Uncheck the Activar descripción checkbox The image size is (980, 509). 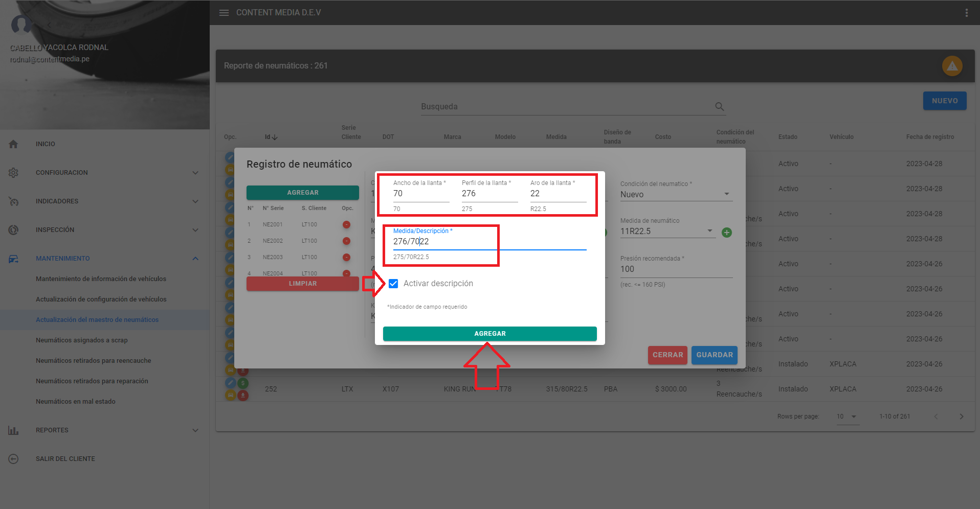(393, 284)
